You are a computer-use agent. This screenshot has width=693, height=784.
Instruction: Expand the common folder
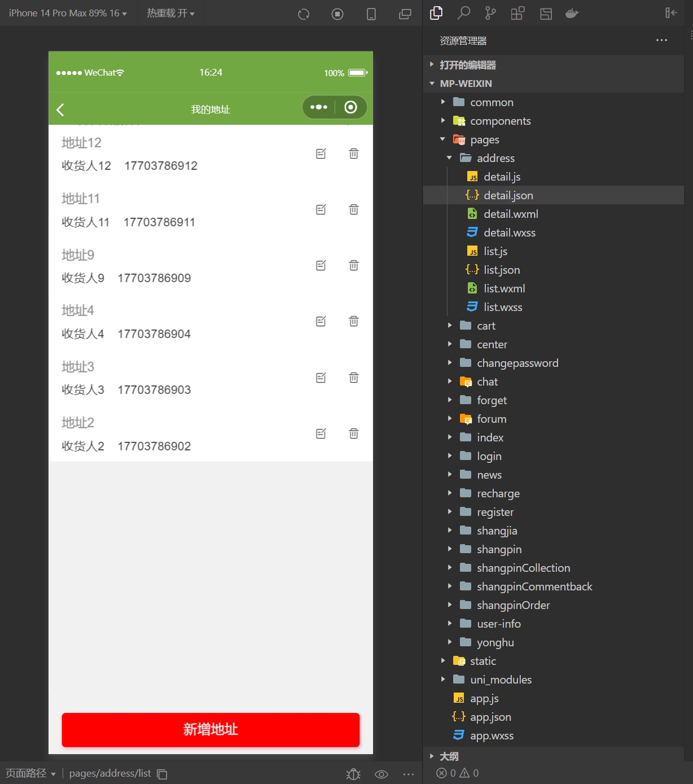coord(553,102)
